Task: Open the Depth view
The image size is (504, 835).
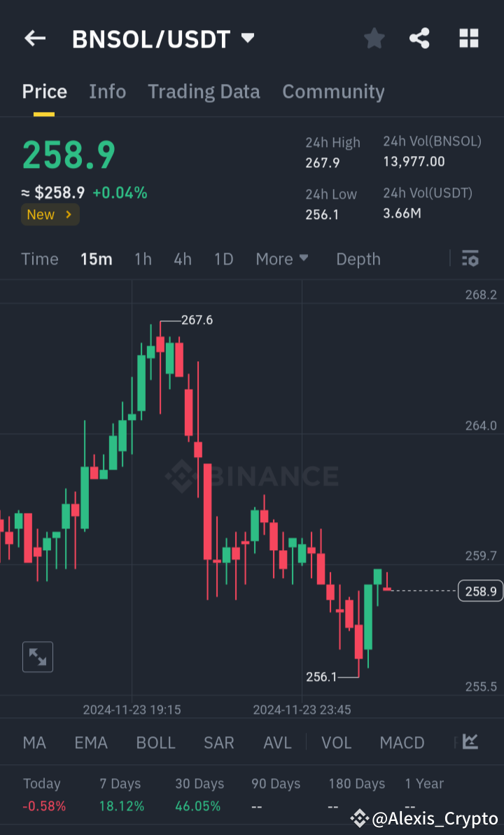Action: (358, 259)
